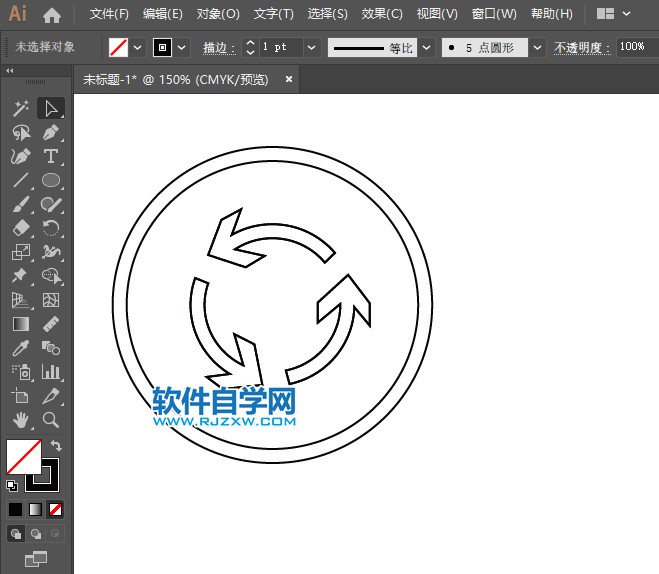Select the Zoom magnifier tool

pyautogui.click(x=51, y=420)
